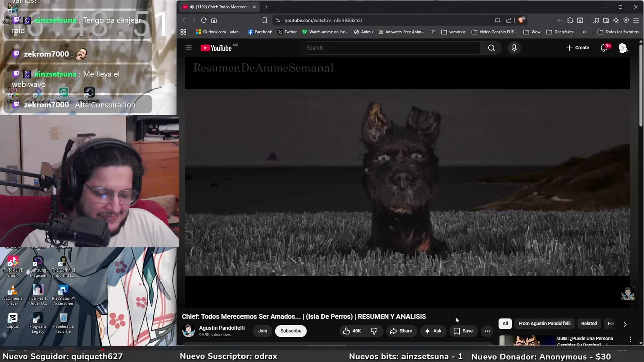Open PlayStation Accessories desktop shortcut
This screenshot has height=362, width=644.
pos(63,295)
